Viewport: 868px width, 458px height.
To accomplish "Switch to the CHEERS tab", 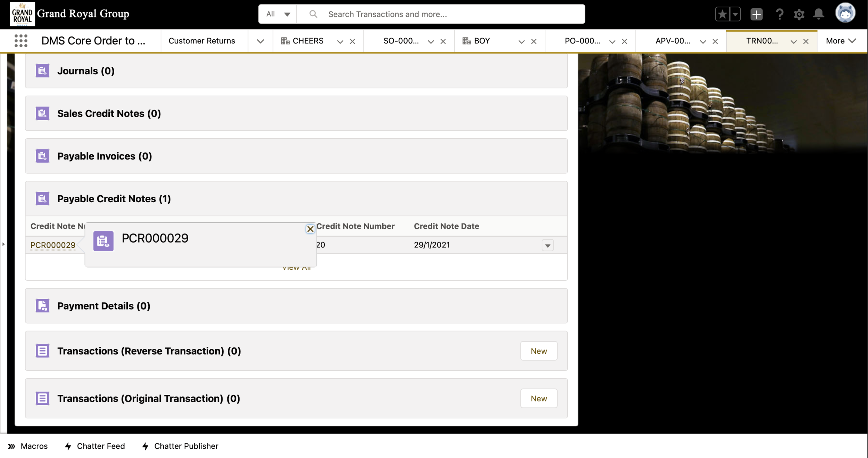I will pos(307,41).
